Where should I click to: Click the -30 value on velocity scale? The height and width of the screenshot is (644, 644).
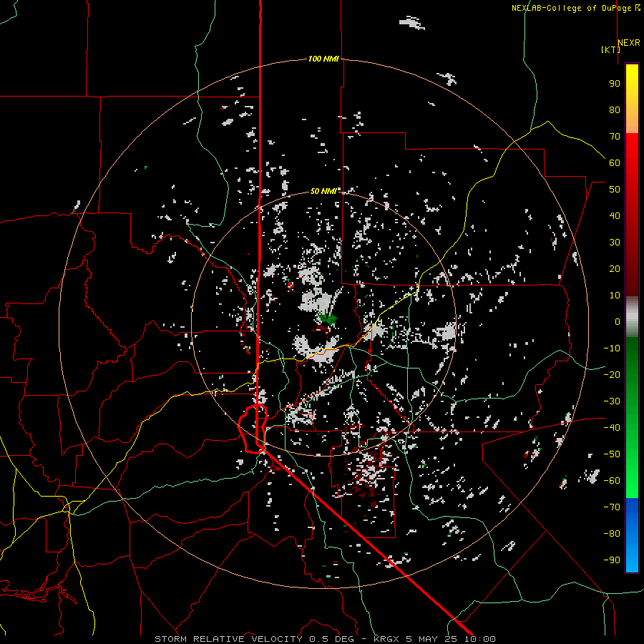pyautogui.click(x=612, y=401)
